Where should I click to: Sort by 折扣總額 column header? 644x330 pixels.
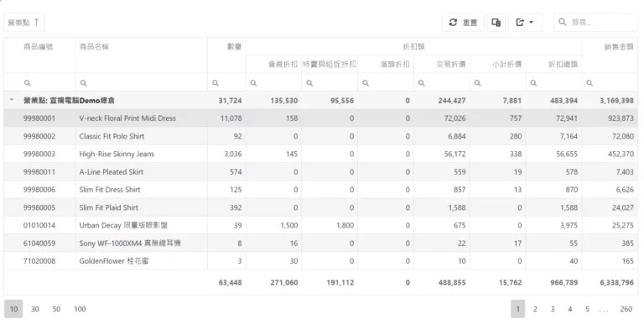click(563, 64)
